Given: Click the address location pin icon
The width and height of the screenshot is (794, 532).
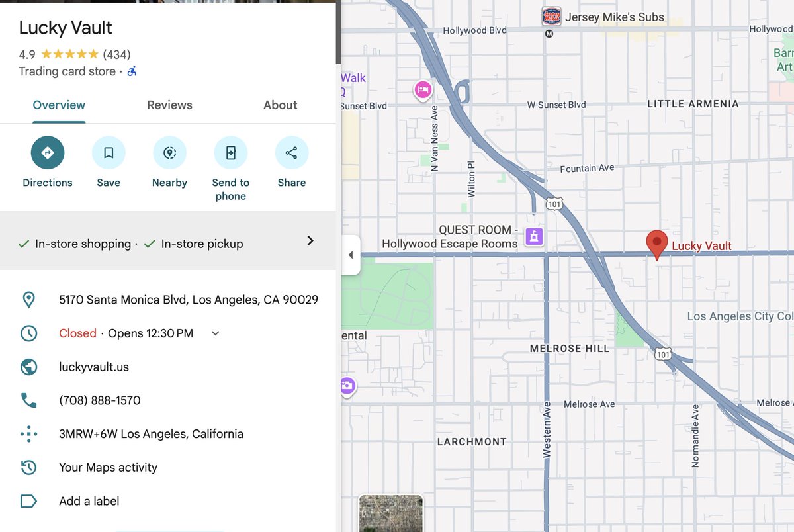Looking at the screenshot, I should point(28,300).
